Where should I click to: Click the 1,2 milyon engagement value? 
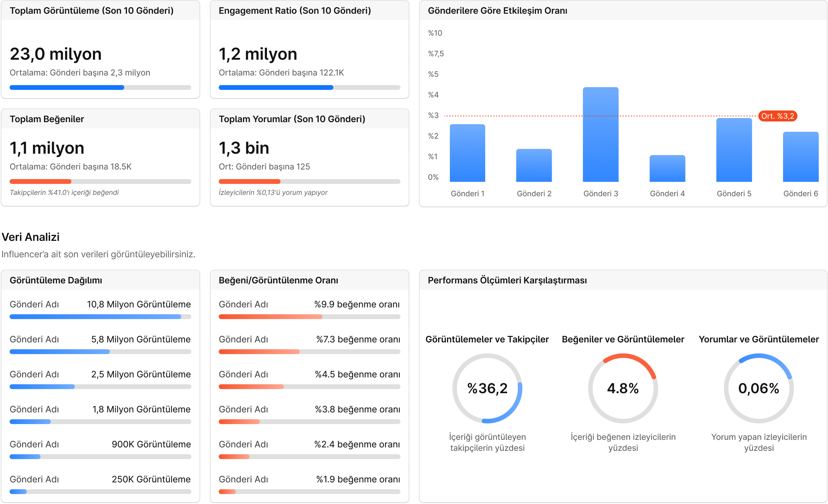click(x=258, y=54)
